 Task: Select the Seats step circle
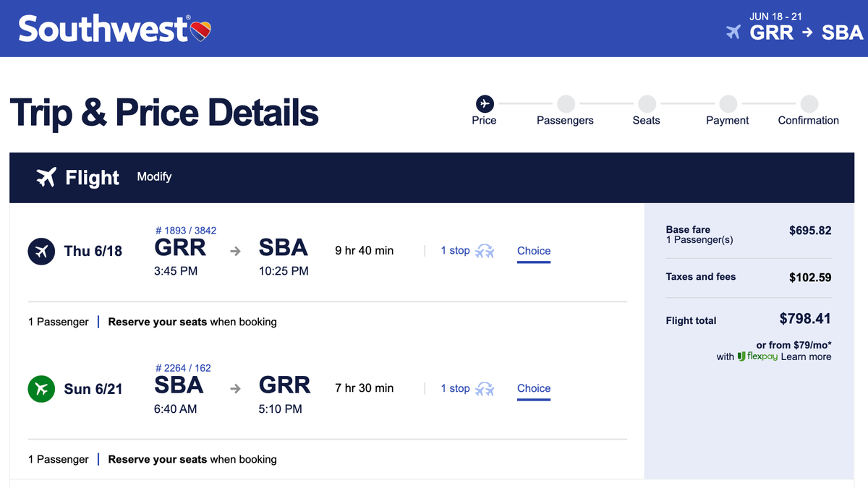pos(646,103)
